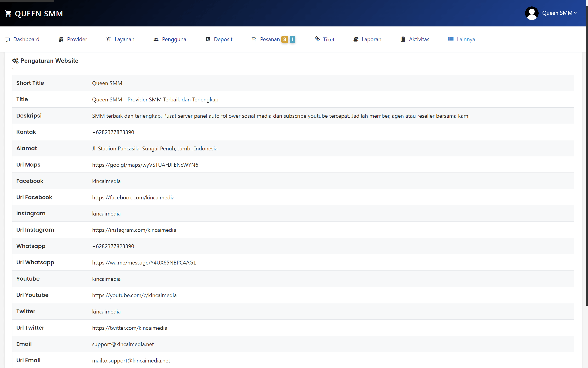Click the Pengaturan Website gears icon
The image size is (588, 368).
tap(15, 60)
